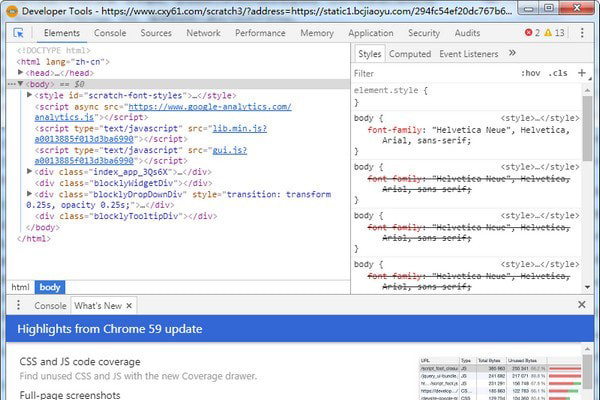
Task: Open the lib.min.js script link
Action: click(x=151, y=134)
